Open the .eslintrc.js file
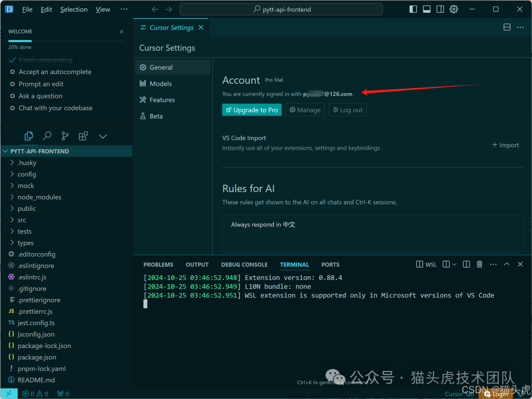The image size is (532, 399). pos(66,277)
